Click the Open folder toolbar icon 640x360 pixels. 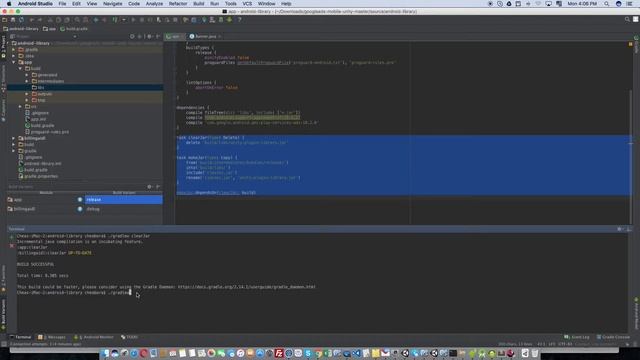4,20
